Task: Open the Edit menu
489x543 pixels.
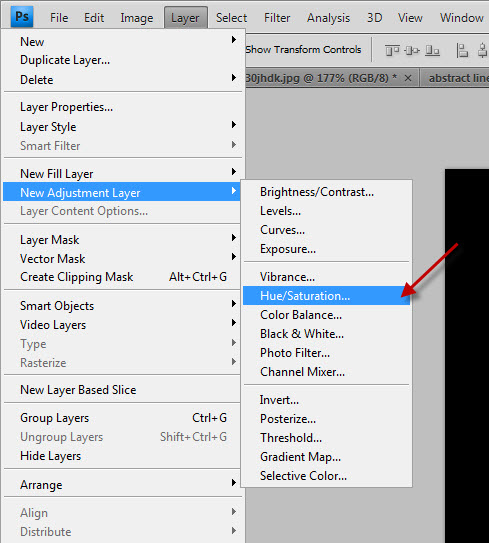Action: click(94, 18)
